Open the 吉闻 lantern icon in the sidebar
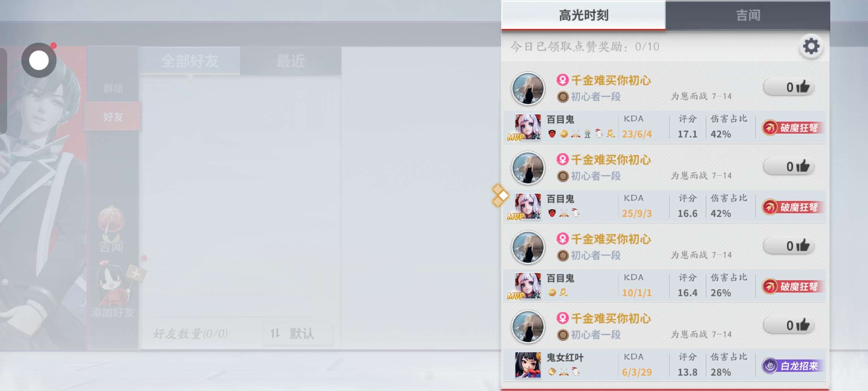The image size is (868, 391). click(111, 229)
